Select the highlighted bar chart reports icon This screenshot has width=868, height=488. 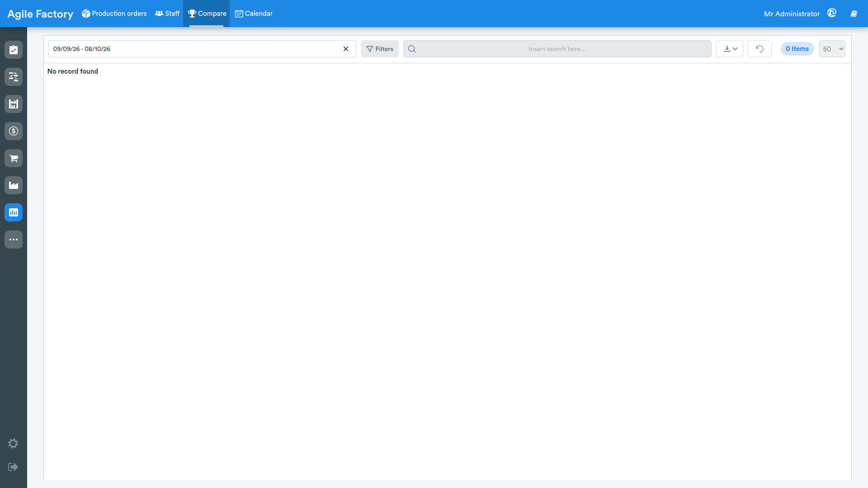pyautogui.click(x=14, y=212)
